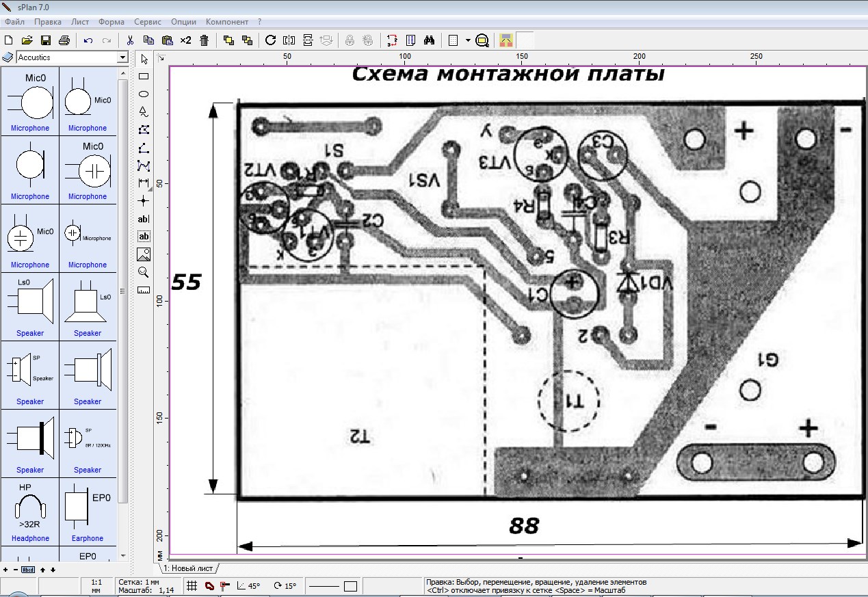
Task: Toggle the grid display in status bar
Action: point(193,586)
